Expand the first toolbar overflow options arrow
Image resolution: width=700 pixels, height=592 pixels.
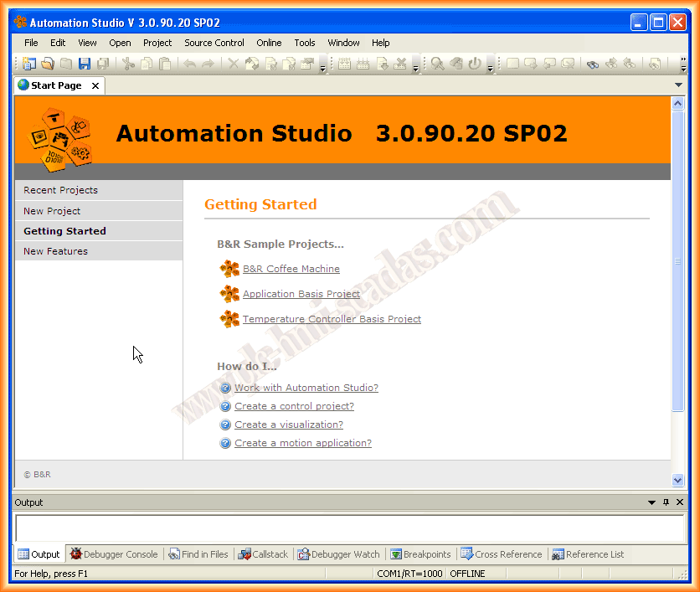click(x=323, y=68)
